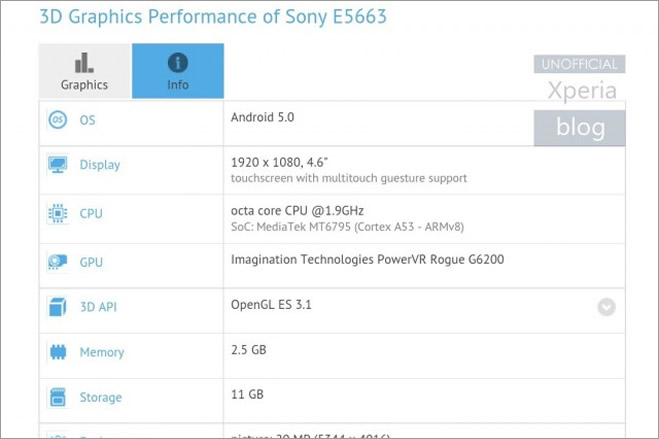Click the Display label
The width and height of the screenshot is (659, 439).
(x=100, y=165)
